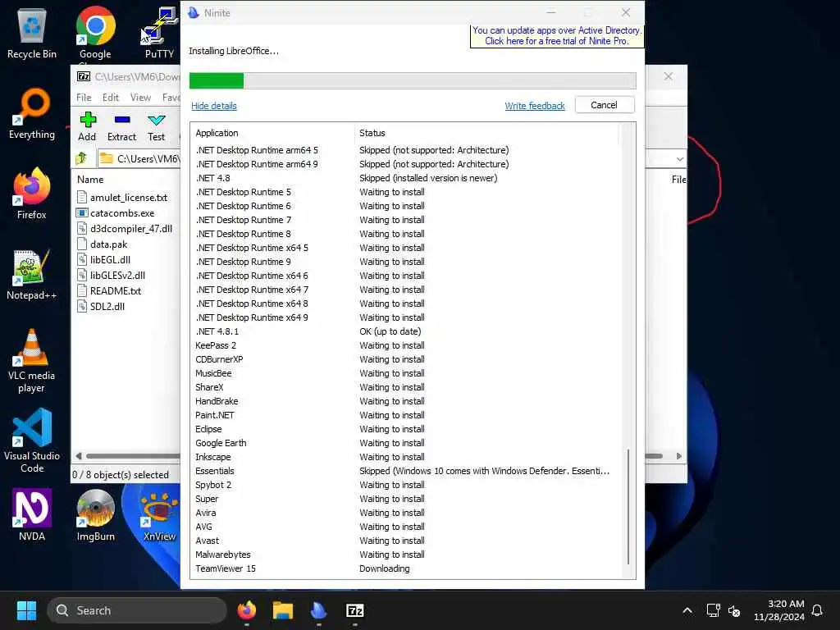Viewport: 840px width, 630px height.
Task: Open the notification bell in system tray
Action: (x=817, y=610)
